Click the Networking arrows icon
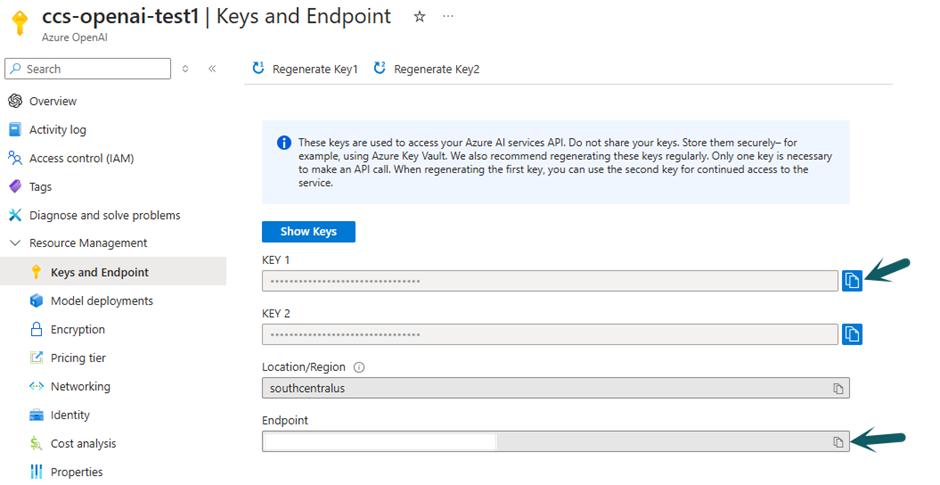Viewport: 940px width, 485px height. click(36, 386)
